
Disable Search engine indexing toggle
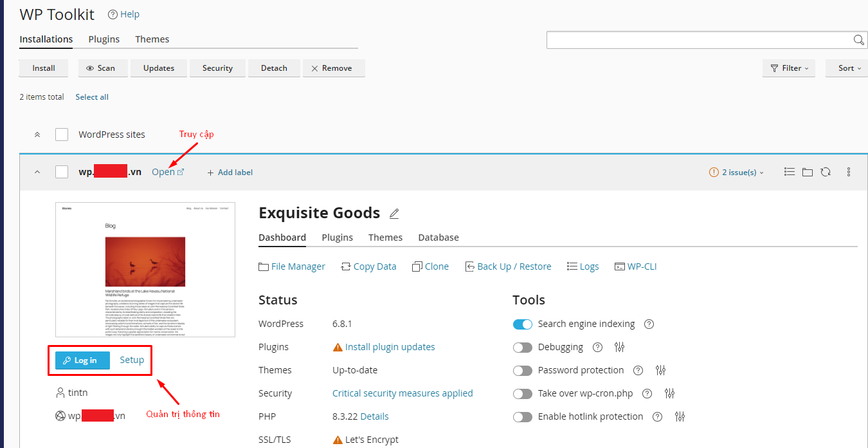(x=523, y=324)
